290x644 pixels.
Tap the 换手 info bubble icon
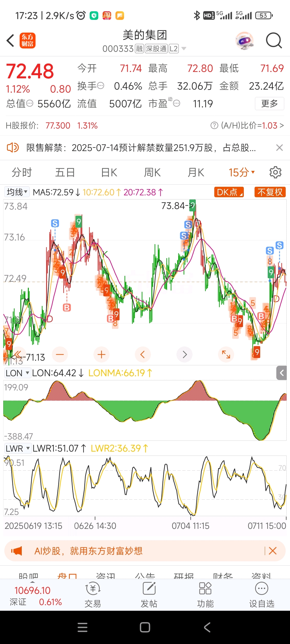(101, 86)
